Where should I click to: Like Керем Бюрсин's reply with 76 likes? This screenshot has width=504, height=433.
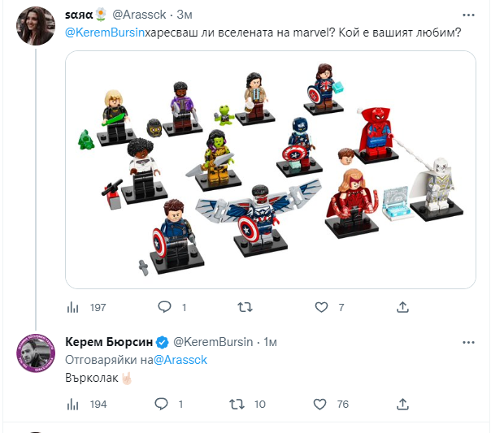click(x=322, y=404)
